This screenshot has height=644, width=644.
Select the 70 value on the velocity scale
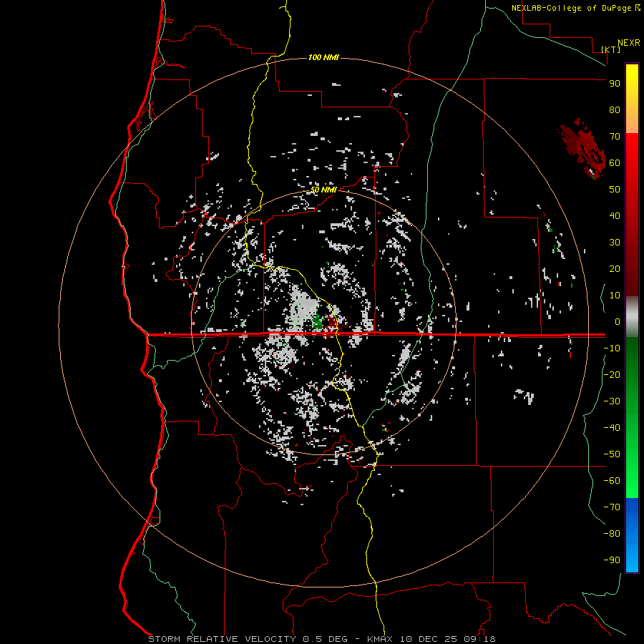click(615, 137)
